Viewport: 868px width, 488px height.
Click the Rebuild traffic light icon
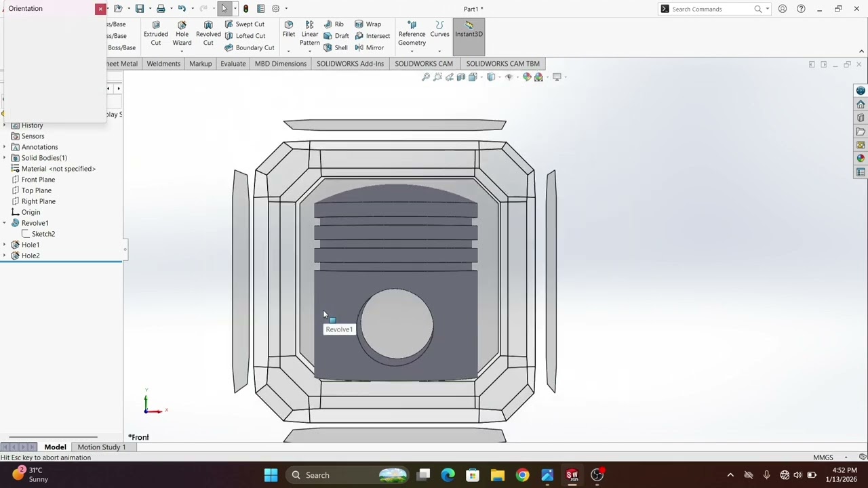245,9
